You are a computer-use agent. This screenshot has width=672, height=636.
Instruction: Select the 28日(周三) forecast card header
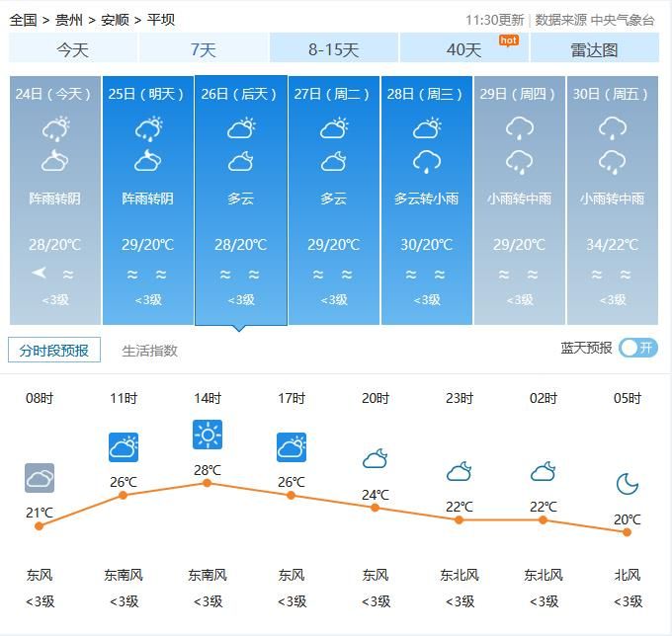click(x=425, y=94)
